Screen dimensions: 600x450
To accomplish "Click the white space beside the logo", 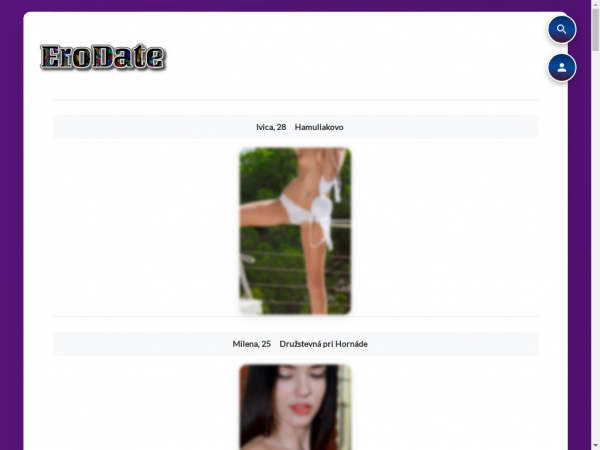I will [350, 58].
